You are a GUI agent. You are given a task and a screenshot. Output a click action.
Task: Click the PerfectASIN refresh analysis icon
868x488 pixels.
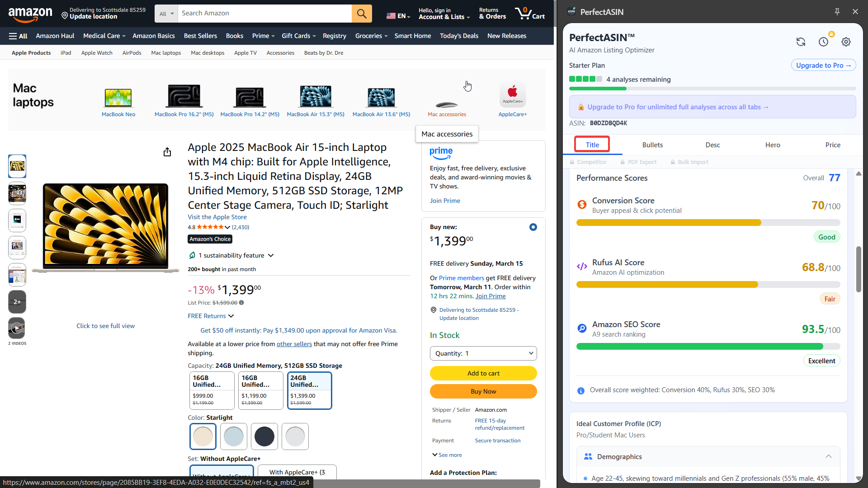tap(801, 42)
